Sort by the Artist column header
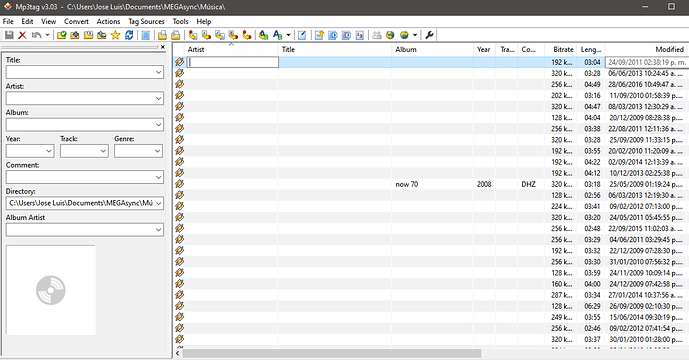The height and width of the screenshot is (360, 689). coord(231,49)
